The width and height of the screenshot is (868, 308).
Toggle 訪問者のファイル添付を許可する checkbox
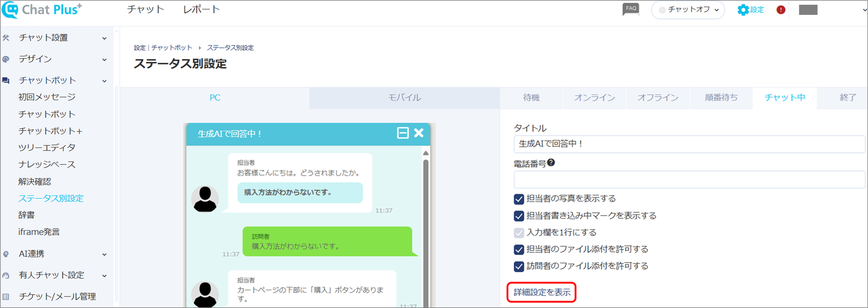(x=519, y=266)
